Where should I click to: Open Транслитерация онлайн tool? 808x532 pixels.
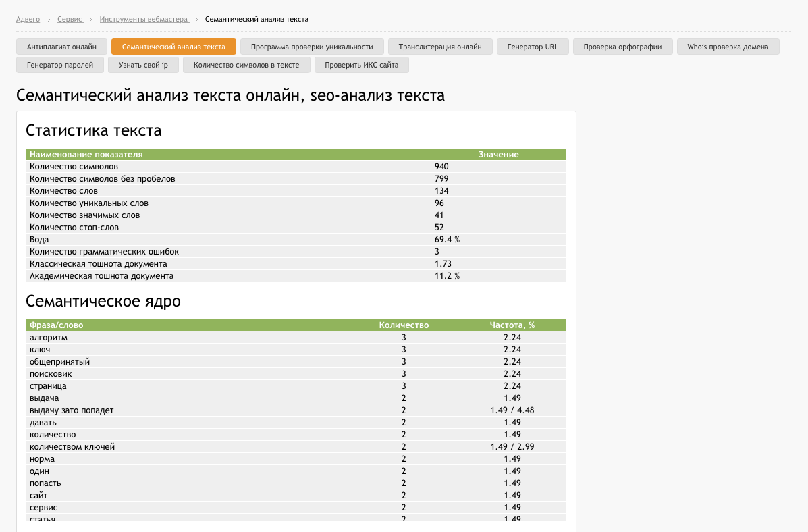[440, 47]
